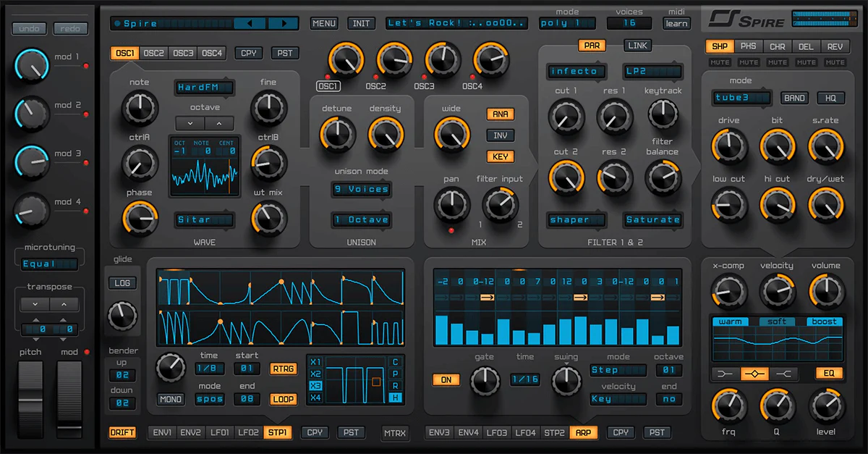Open the HardFM oscillator mode selector
The height and width of the screenshot is (454, 868).
click(204, 88)
